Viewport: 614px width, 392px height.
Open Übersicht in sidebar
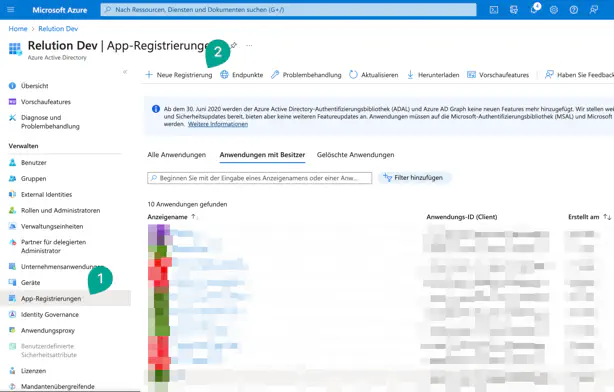29,86
